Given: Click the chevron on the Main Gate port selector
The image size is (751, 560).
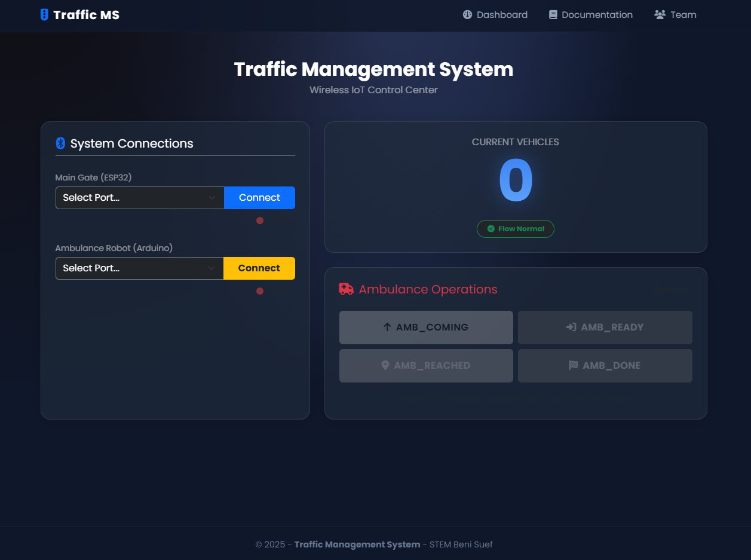Looking at the screenshot, I should [211, 197].
